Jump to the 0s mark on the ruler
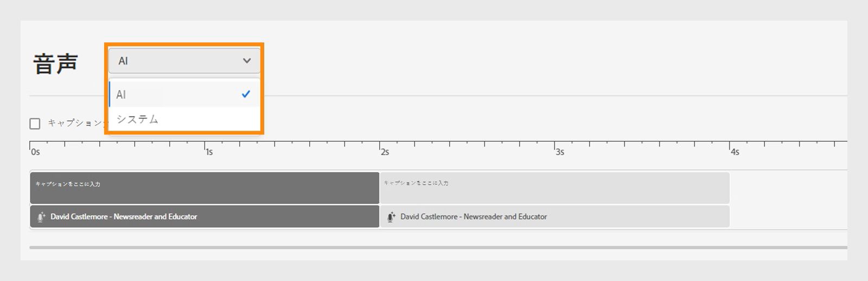Viewport: 868px width, 281px height. pos(35,152)
